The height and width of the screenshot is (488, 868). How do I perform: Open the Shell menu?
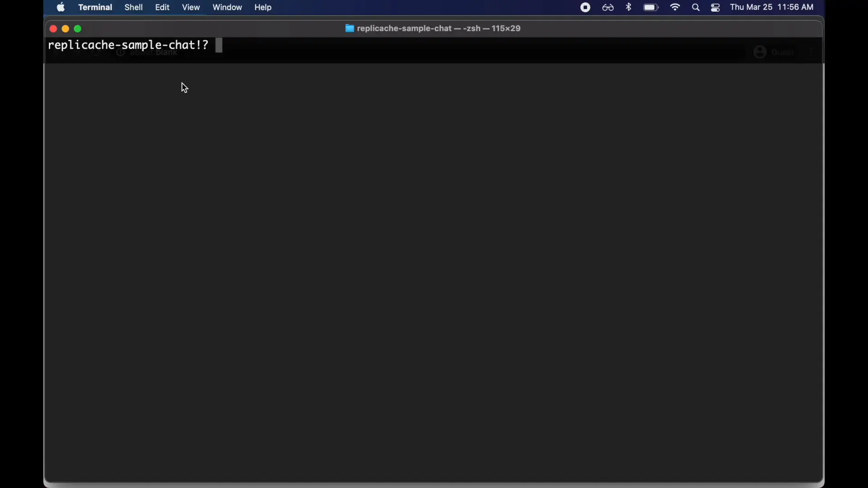point(134,7)
